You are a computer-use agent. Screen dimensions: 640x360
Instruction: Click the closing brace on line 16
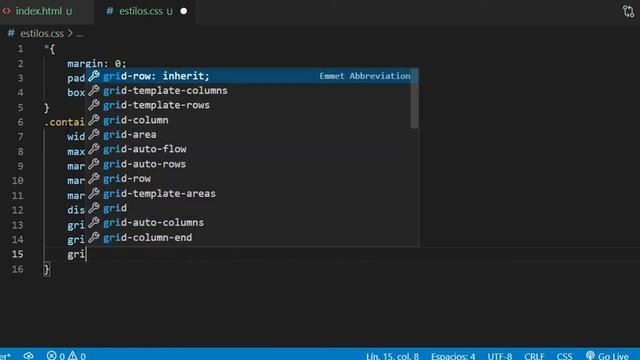pyautogui.click(x=47, y=269)
